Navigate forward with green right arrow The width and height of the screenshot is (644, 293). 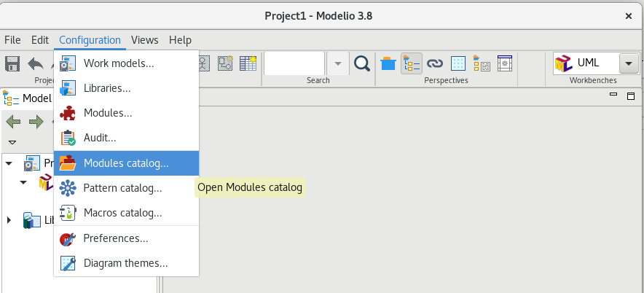point(36,122)
